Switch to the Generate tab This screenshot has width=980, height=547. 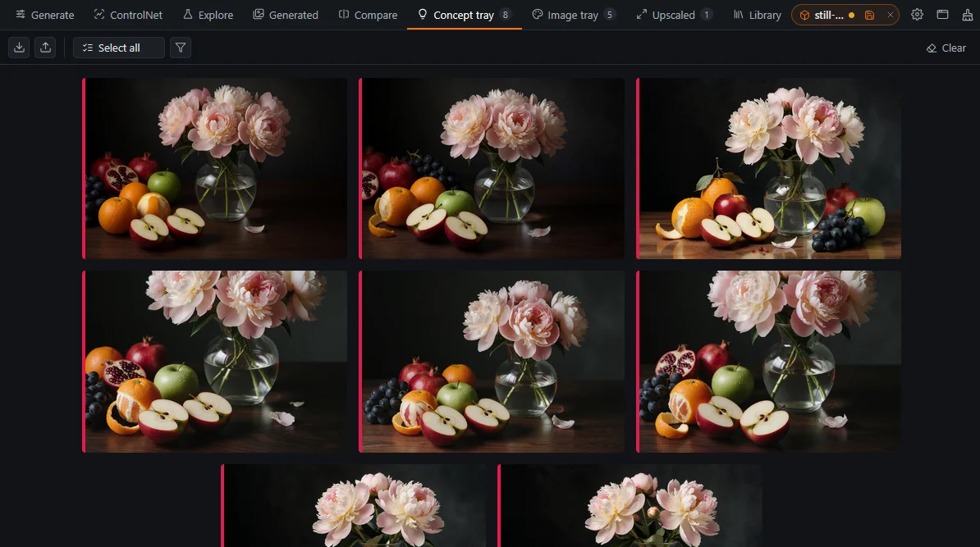click(44, 15)
